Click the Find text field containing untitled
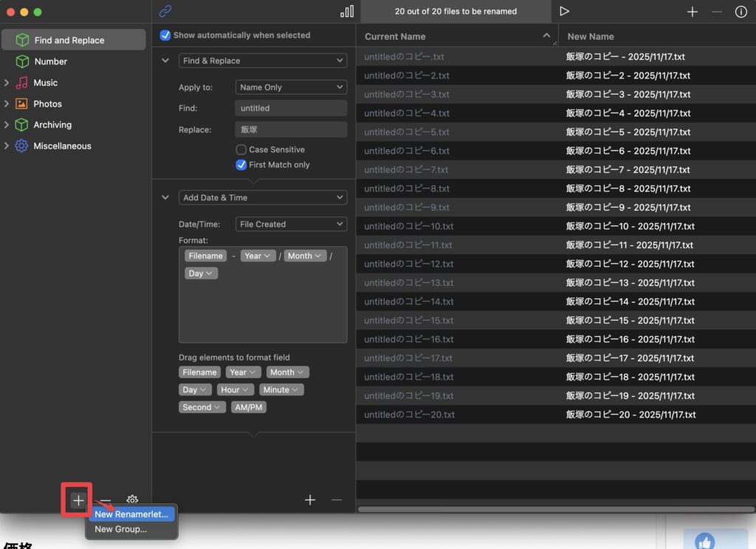This screenshot has width=756, height=549. coord(291,108)
